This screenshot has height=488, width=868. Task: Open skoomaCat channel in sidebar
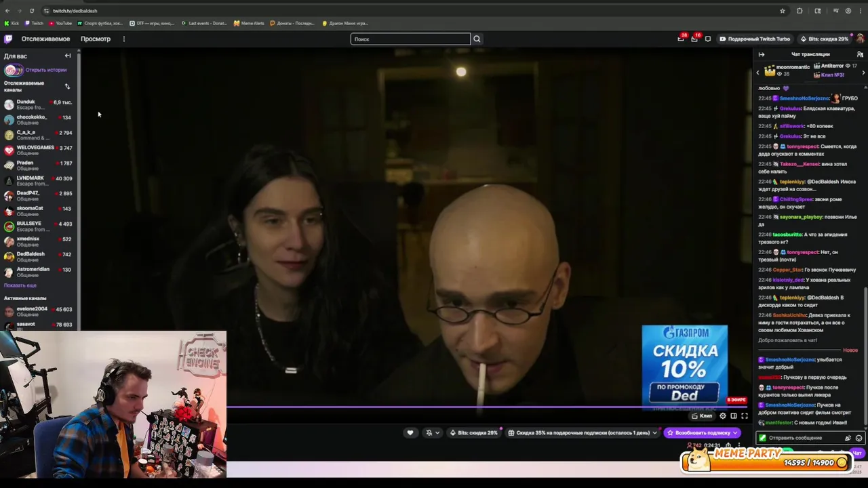(x=38, y=211)
